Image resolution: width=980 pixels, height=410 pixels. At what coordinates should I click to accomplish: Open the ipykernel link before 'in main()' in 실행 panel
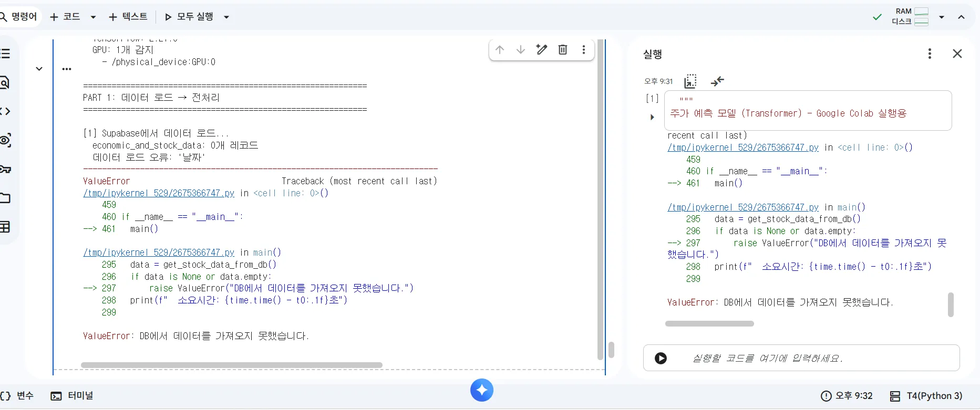pos(743,207)
